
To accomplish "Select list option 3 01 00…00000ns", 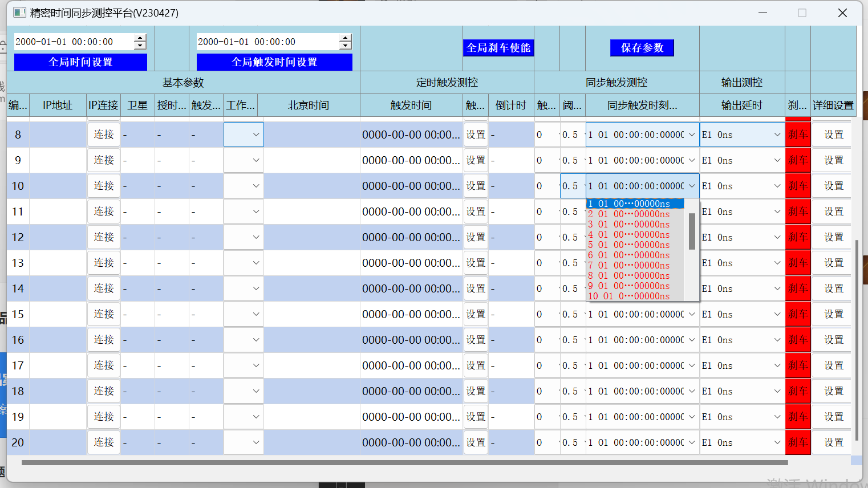I will coord(635,224).
